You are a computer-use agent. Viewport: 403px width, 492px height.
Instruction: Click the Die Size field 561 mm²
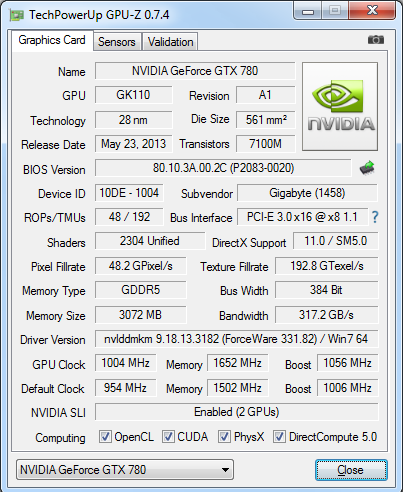[x=266, y=120]
